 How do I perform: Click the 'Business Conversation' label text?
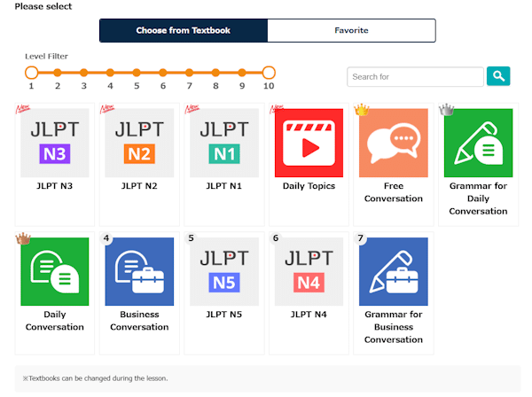[139, 321]
